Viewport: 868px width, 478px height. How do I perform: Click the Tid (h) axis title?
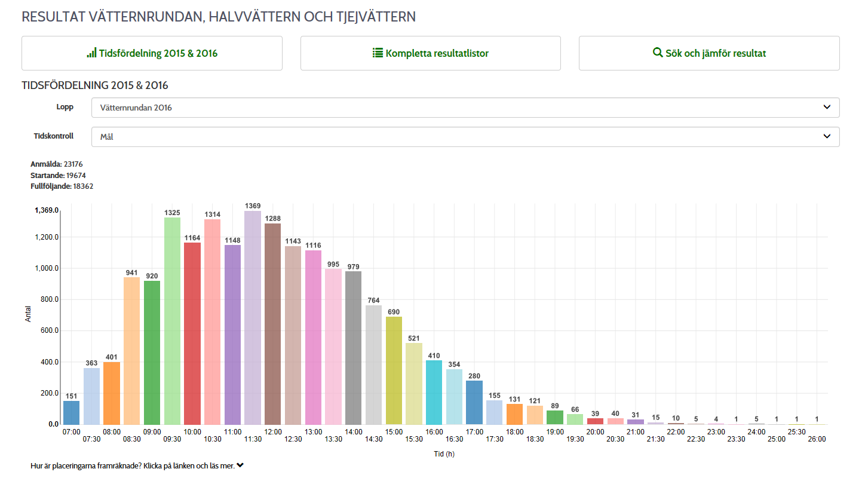click(x=444, y=454)
